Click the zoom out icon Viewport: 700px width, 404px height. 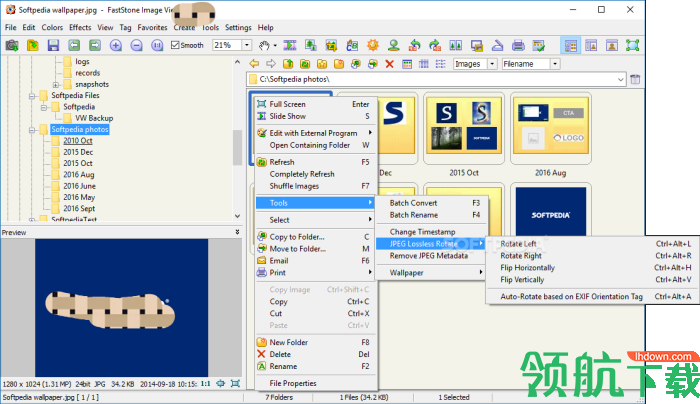tap(137, 45)
